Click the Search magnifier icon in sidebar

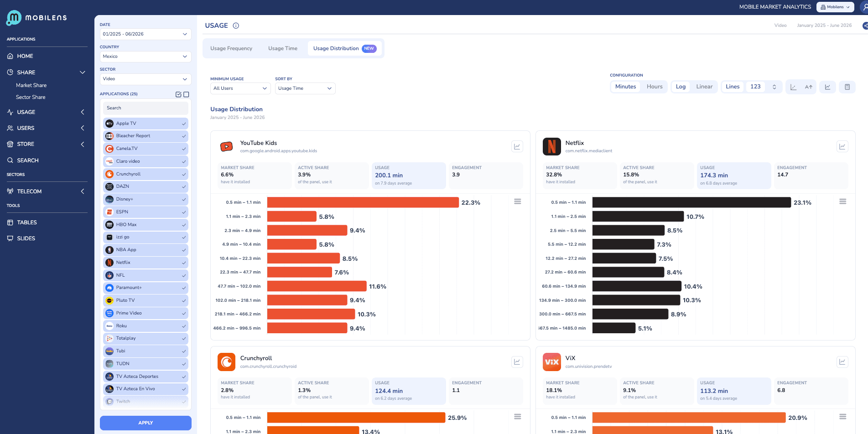click(10, 160)
